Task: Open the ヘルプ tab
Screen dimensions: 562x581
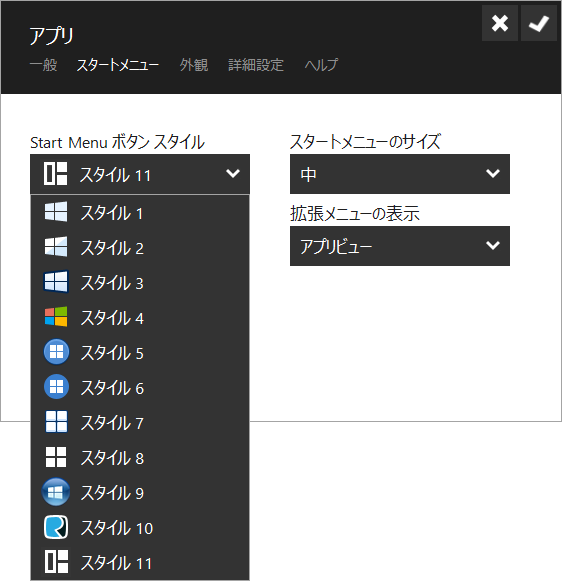Action: 321,65
